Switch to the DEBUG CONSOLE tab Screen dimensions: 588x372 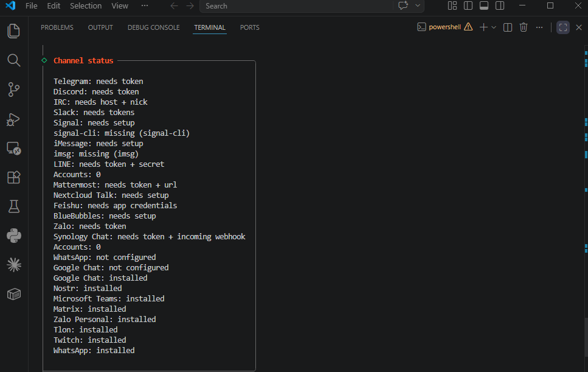click(154, 27)
